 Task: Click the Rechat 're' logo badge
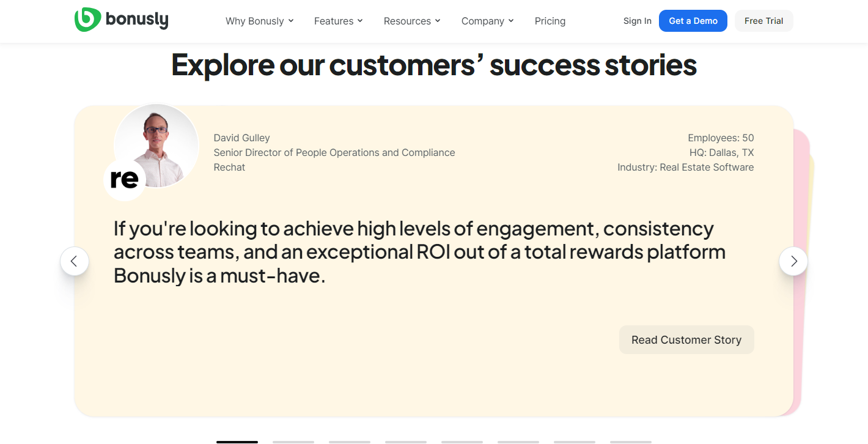pos(125,179)
